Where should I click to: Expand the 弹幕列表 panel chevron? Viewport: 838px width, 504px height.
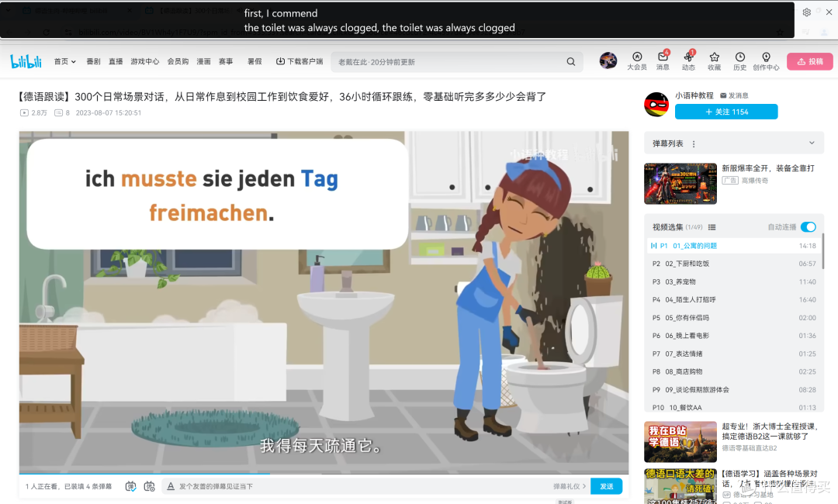coord(812,143)
